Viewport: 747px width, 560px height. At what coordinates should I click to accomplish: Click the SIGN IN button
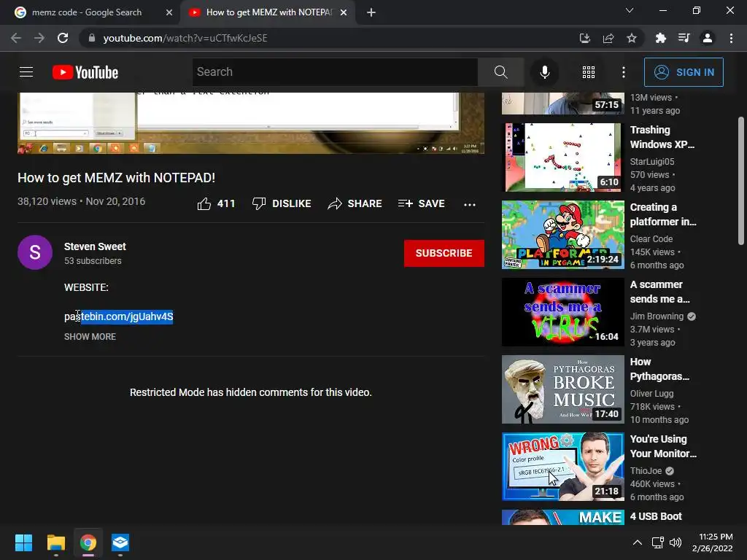[x=684, y=72]
